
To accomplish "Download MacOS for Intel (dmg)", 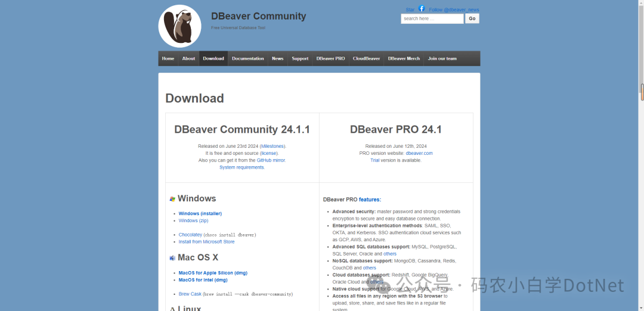I will (x=203, y=280).
